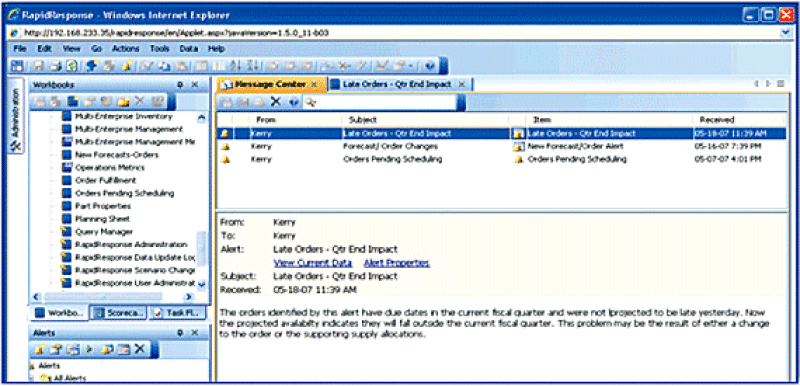The image size is (800, 386).
Task: Sort messages by the From column header
Action: point(265,120)
